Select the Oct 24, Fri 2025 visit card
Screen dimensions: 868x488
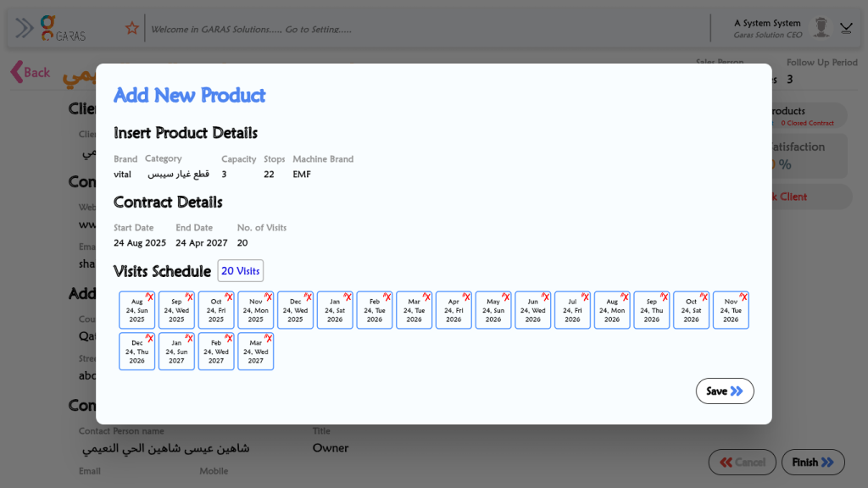pos(215,312)
